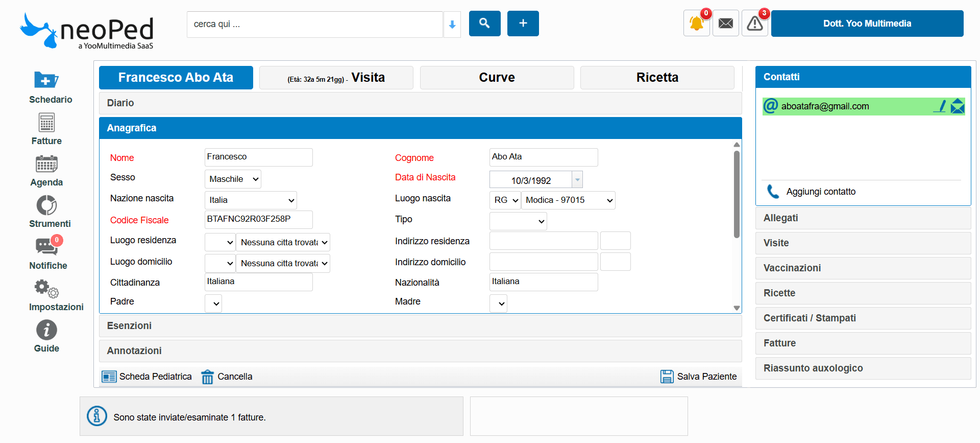
Task: Expand the Fatture panel on the right
Action: pyautogui.click(x=863, y=343)
